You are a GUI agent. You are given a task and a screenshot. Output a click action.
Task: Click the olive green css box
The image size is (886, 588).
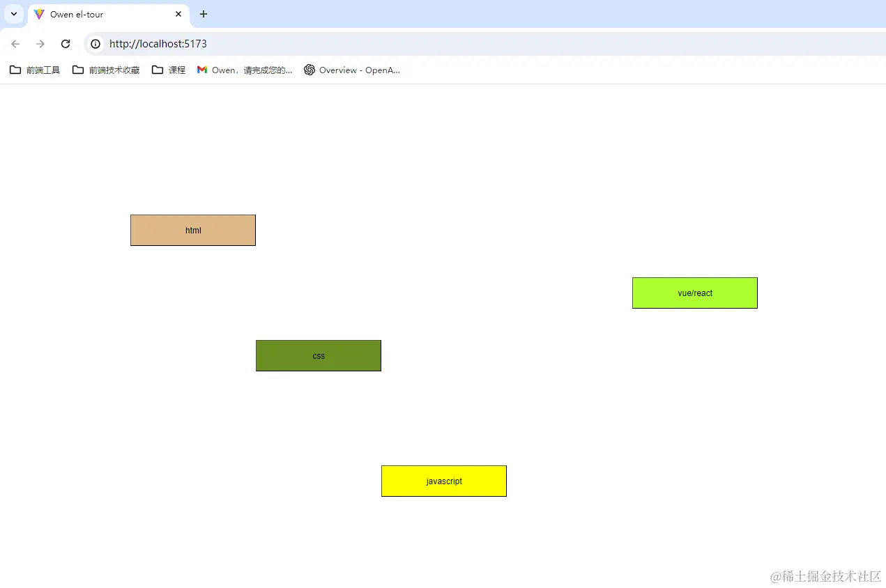[319, 355]
